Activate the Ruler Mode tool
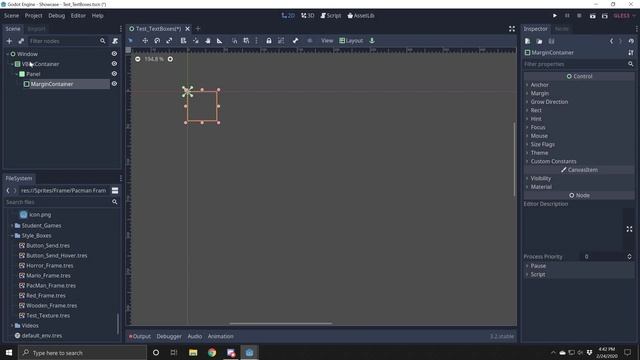The height and width of the screenshot is (360, 640). click(220, 40)
